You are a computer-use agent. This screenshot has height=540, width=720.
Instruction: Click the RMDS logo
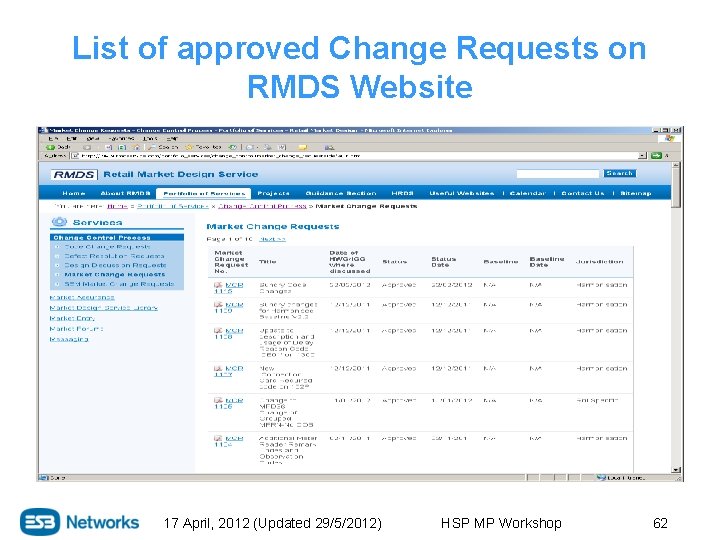[x=74, y=174]
